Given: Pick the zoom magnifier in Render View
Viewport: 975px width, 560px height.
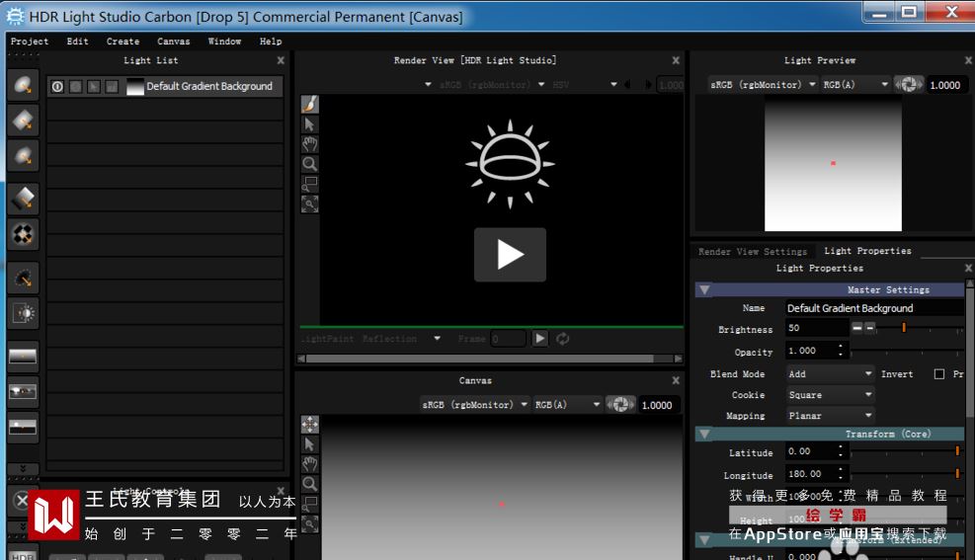Looking at the screenshot, I should pos(309,164).
